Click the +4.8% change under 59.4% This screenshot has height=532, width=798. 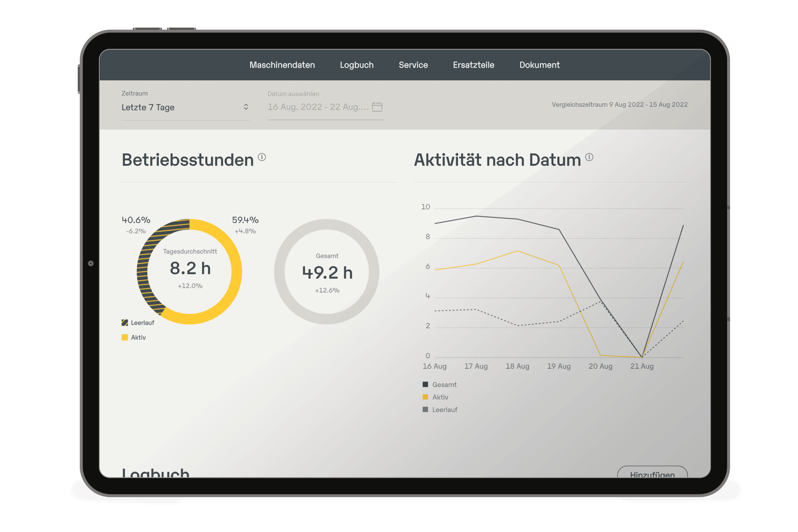click(245, 231)
